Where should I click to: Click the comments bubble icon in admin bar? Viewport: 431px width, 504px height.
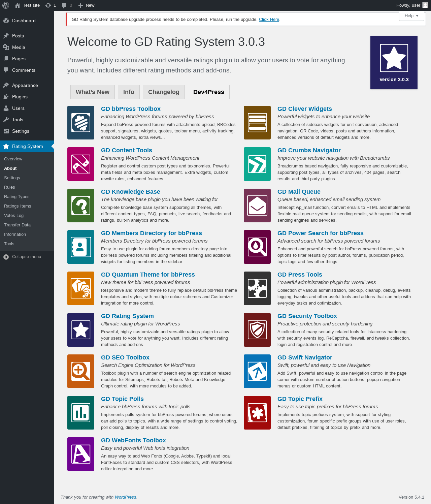[x=64, y=5]
